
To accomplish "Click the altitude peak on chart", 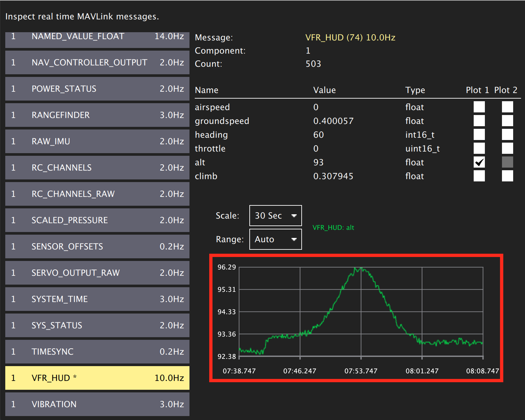I will coord(359,268).
